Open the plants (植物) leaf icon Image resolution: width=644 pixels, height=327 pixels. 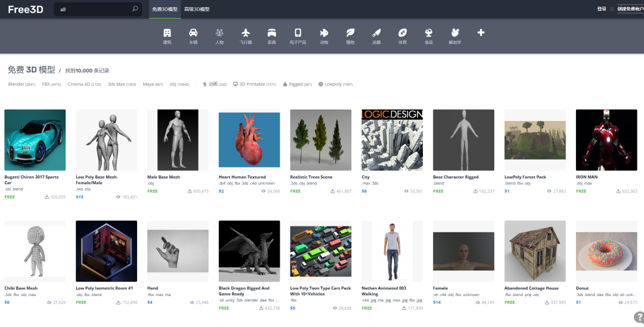point(350,33)
